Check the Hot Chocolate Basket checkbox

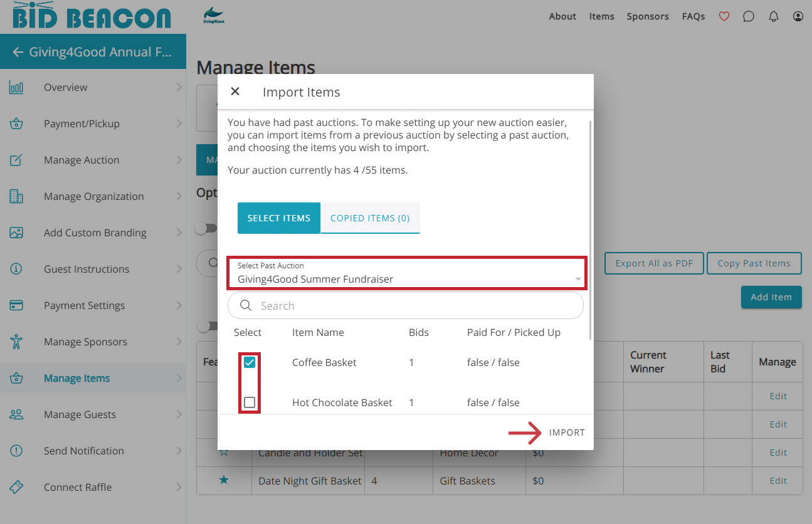click(x=250, y=402)
